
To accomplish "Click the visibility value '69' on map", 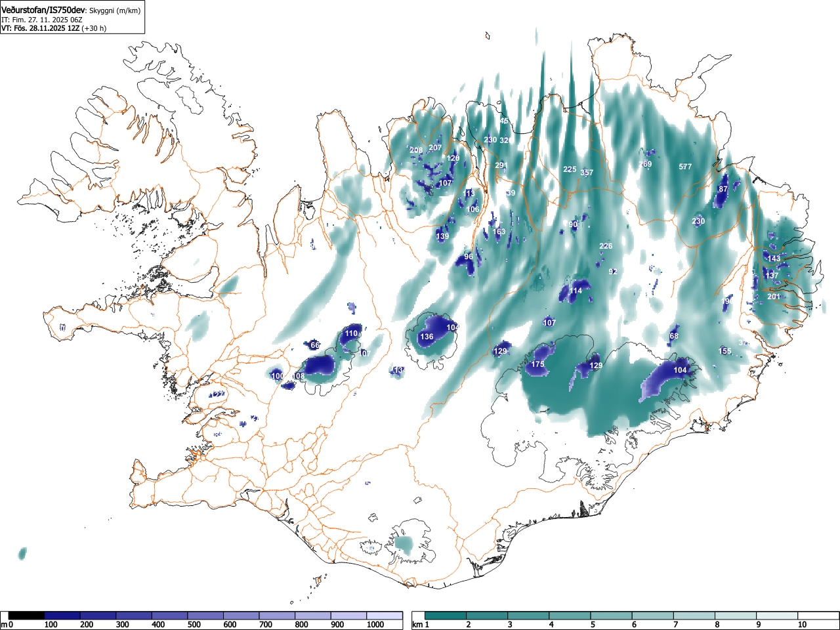I will [x=647, y=164].
